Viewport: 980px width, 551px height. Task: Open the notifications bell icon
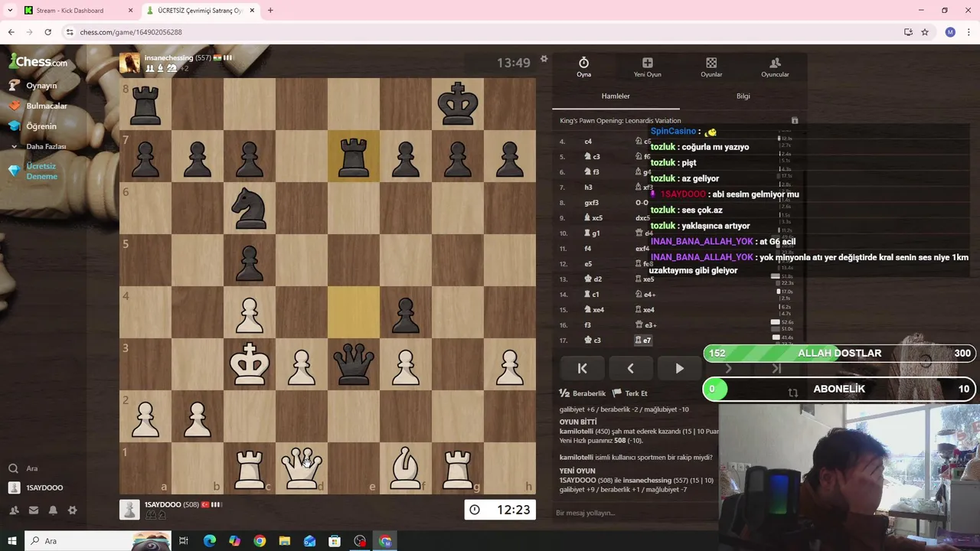53,510
